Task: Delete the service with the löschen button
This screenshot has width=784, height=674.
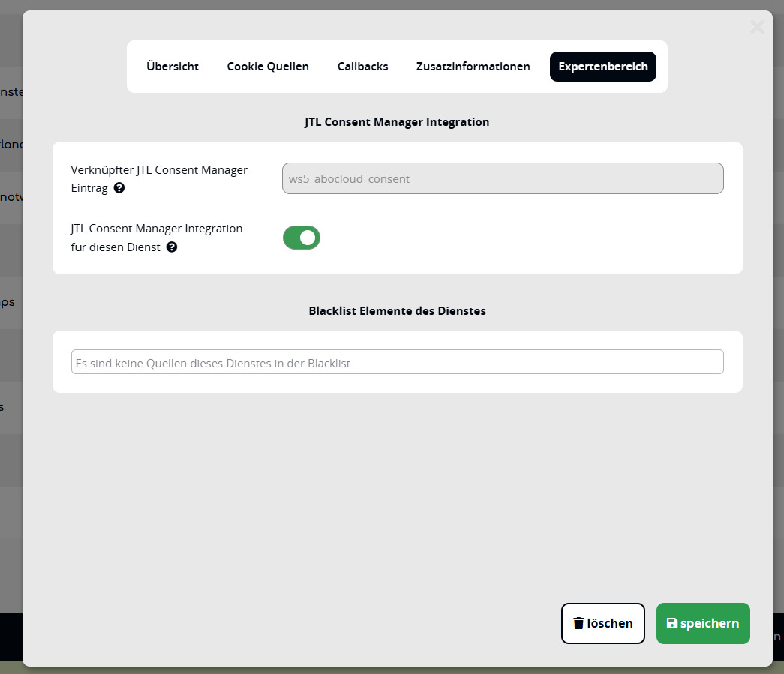Action: [x=603, y=623]
